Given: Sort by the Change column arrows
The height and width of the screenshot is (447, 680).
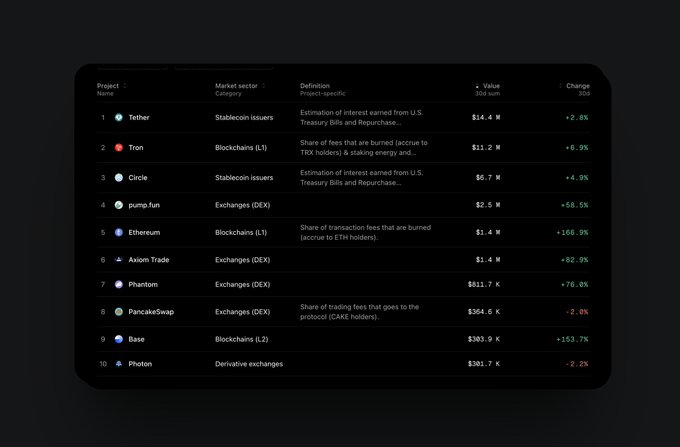Looking at the screenshot, I should pos(560,85).
